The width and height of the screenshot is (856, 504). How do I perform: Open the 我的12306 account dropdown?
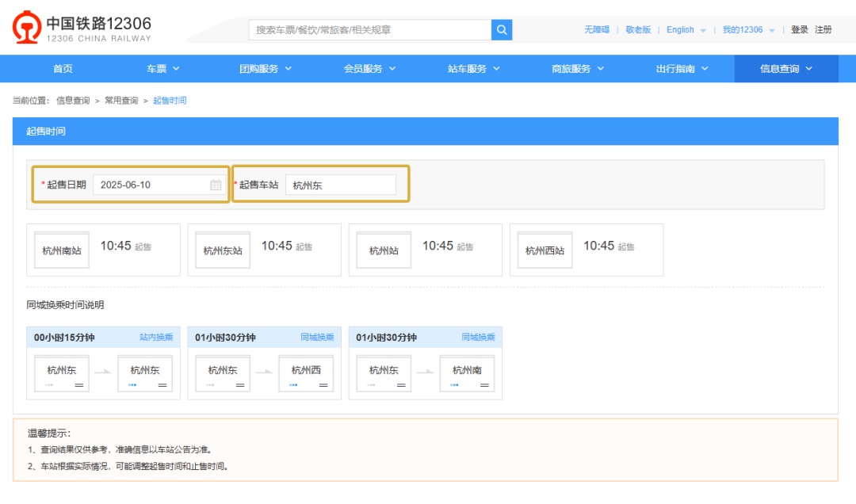[747, 30]
